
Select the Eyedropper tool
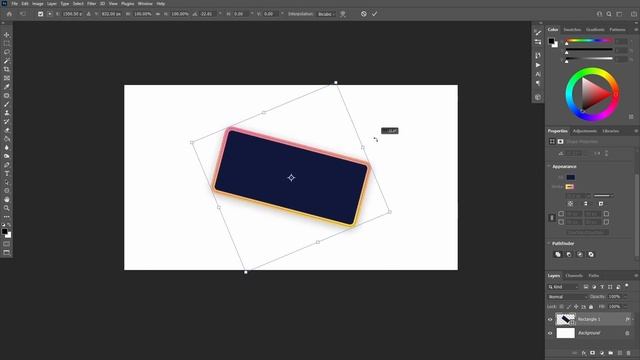pyautogui.click(x=7, y=87)
